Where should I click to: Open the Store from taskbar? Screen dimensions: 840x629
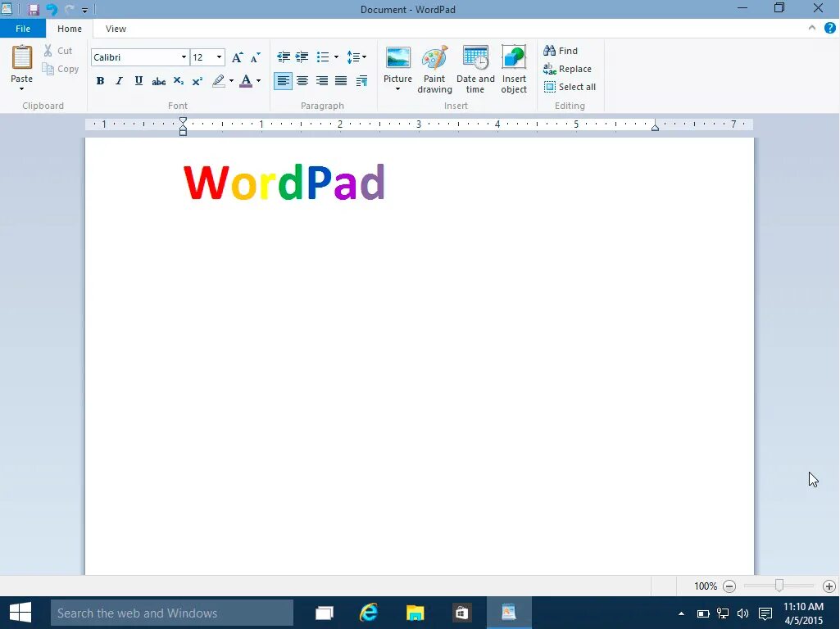pos(461,613)
